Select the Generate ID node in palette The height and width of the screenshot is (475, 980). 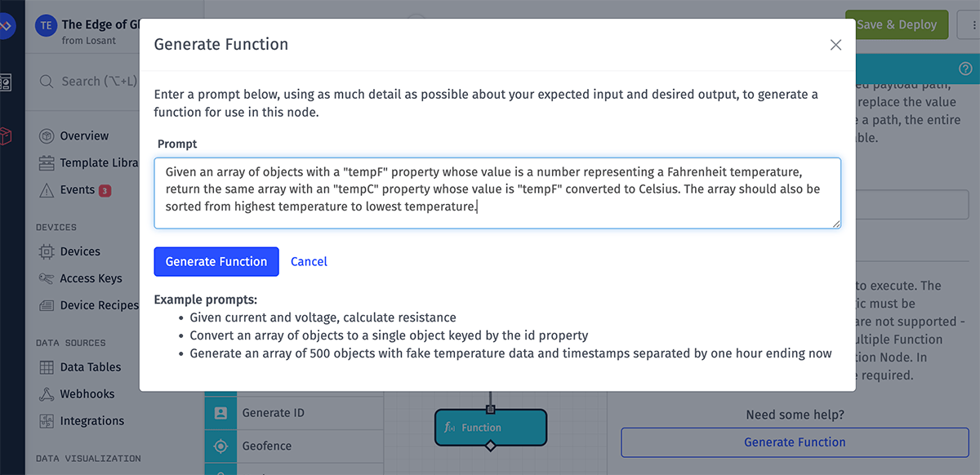(x=273, y=413)
